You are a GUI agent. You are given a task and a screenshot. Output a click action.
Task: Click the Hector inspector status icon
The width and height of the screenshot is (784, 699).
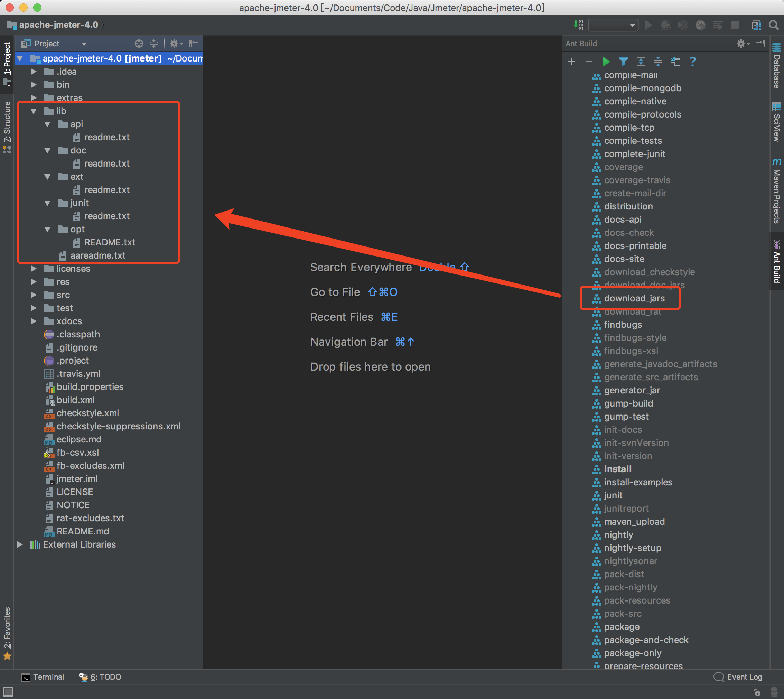(x=774, y=692)
